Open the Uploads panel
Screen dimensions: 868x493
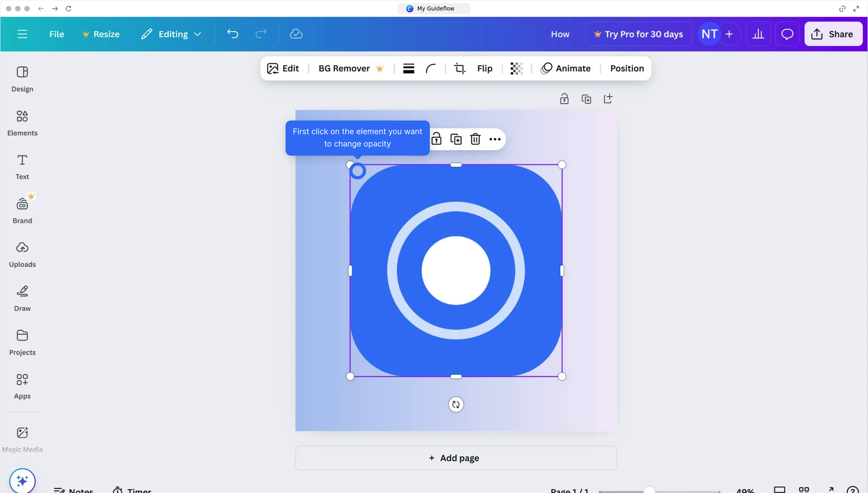coord(22,255)
